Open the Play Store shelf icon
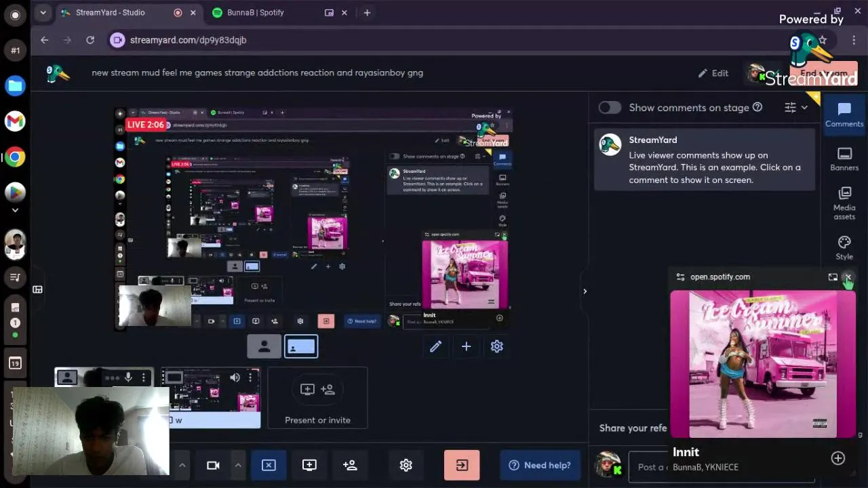 click(15, 193)
